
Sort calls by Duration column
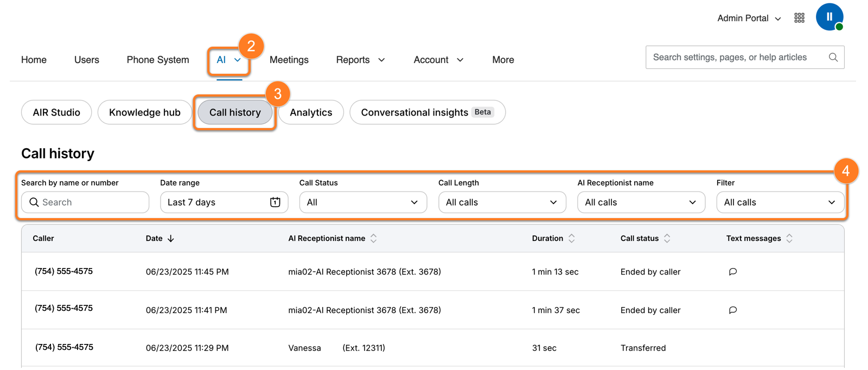click(x=571, y=239)
